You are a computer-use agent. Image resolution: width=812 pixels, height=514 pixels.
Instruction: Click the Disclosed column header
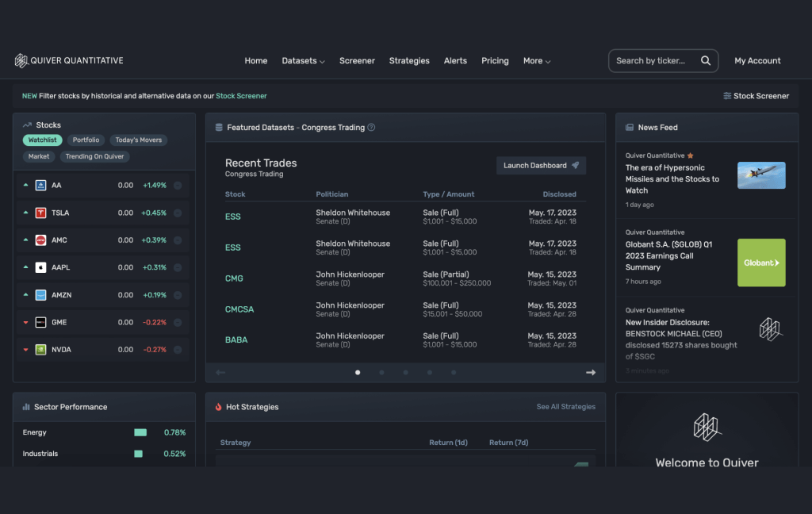[559, 194]
